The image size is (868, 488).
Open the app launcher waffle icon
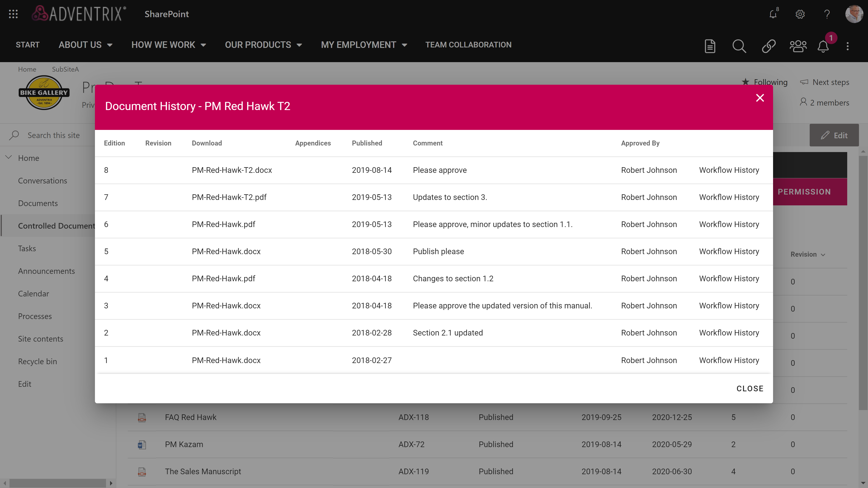tap(13, 14)
